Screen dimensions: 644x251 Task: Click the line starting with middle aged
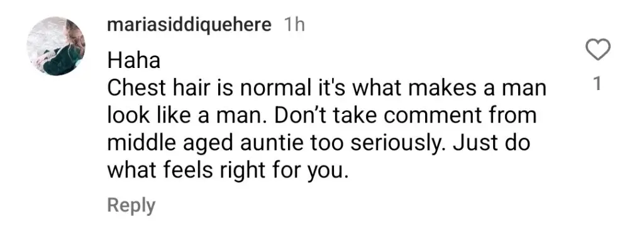[x=319, y=144]
